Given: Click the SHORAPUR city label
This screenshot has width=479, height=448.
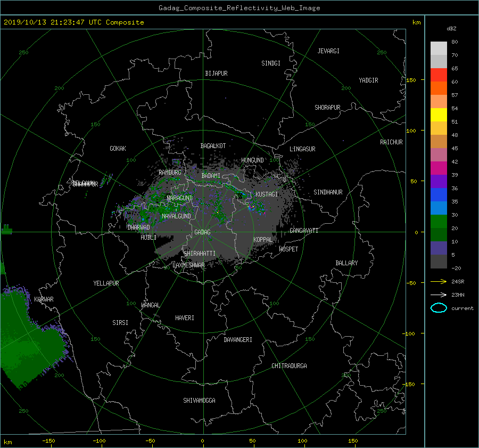Looking at the screenshot, I should (327, 107).
